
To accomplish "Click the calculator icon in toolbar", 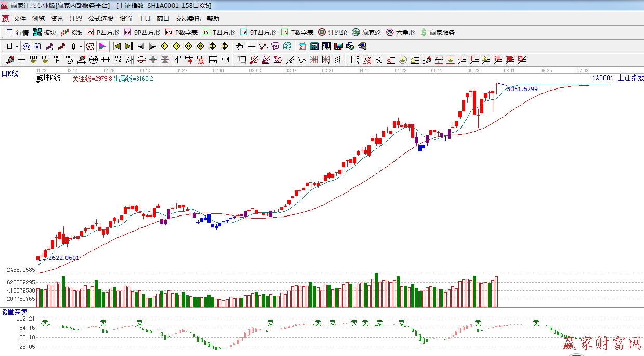I will 314,46.
